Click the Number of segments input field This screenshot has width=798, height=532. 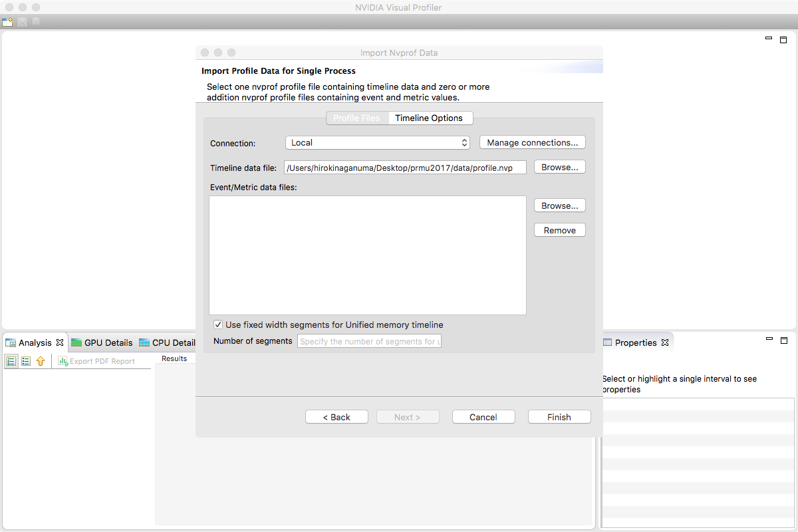tap(369, 340)
